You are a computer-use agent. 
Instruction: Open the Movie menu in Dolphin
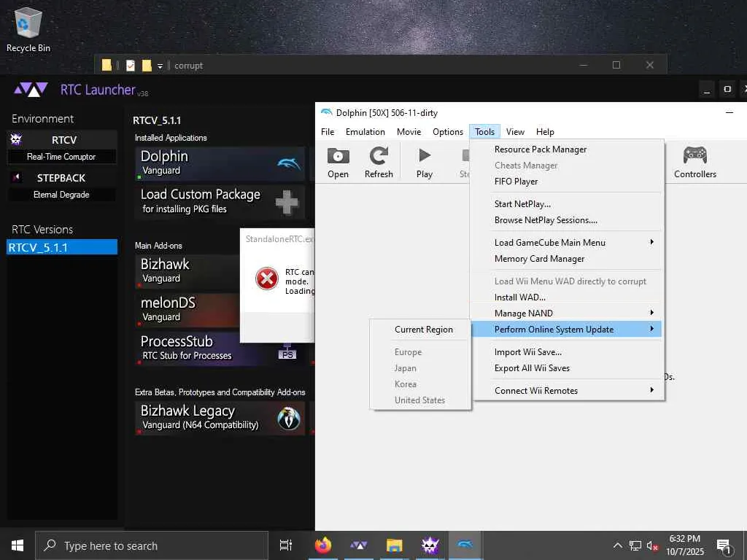click(409, 132)
